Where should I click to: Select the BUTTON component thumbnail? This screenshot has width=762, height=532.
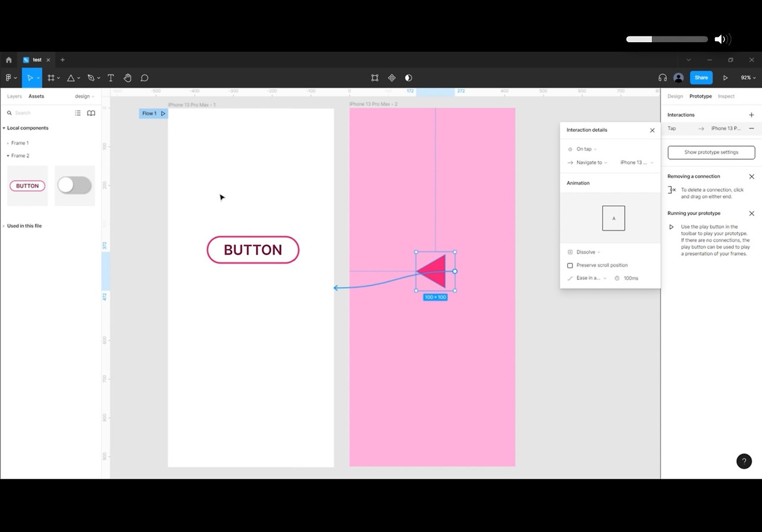(x=27, y=186)
